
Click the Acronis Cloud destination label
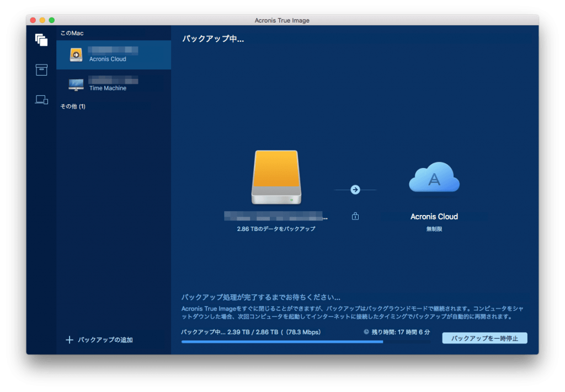[x=434, y=217]
